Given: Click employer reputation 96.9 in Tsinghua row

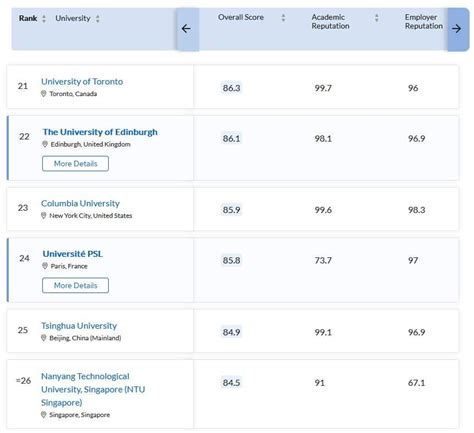Looking at the screenshot, I should point(417,332).
